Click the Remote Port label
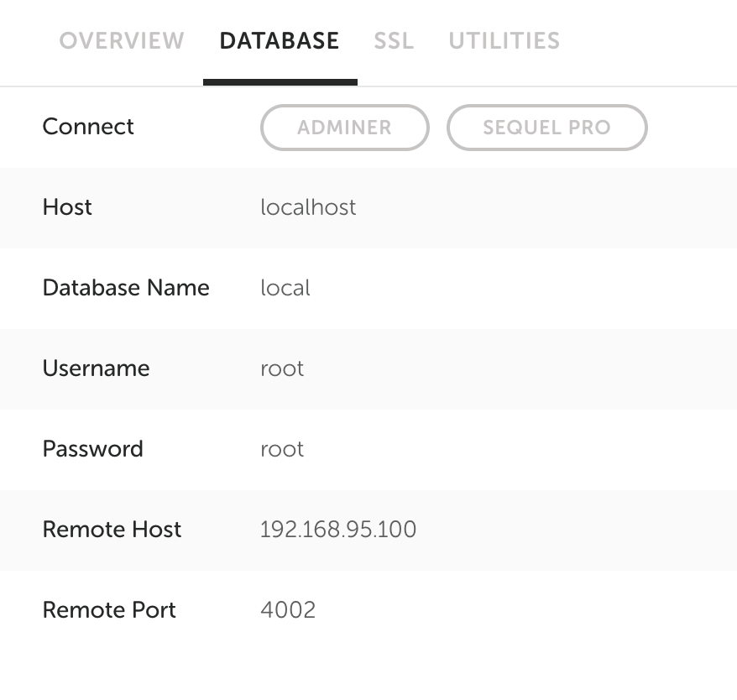Screen dimensions: 737x700 click(x=109, y=610)
